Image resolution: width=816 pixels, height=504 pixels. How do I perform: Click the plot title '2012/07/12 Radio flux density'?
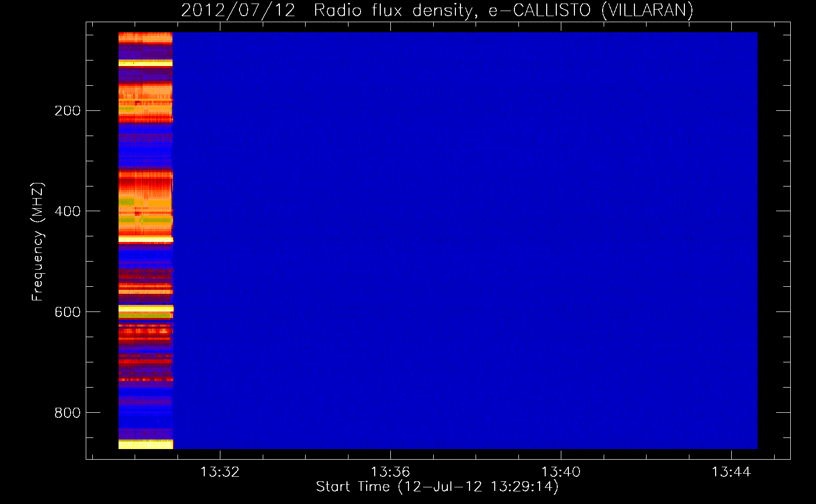click(x=437, y=10)
